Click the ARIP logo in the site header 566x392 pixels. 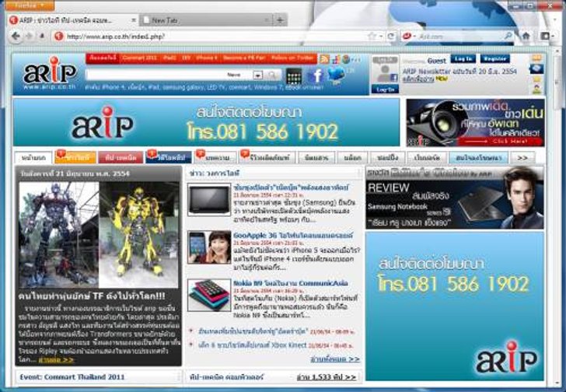(50, 74)
